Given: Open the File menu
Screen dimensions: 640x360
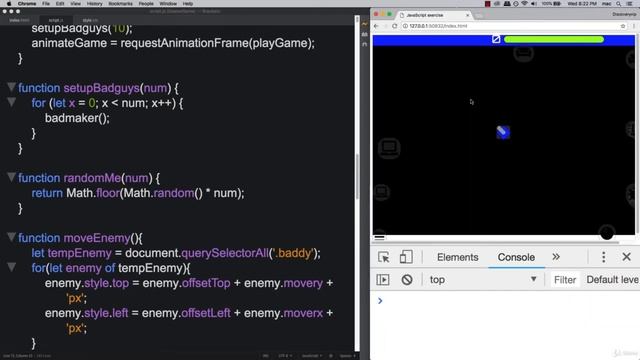Looking at the screenshot, I should point(46,4).
